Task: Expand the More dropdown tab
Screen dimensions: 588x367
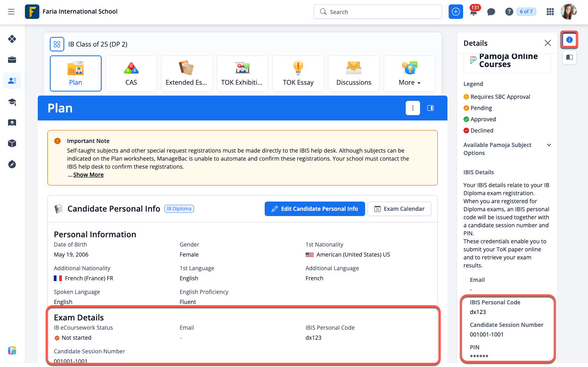Action: 409,73
